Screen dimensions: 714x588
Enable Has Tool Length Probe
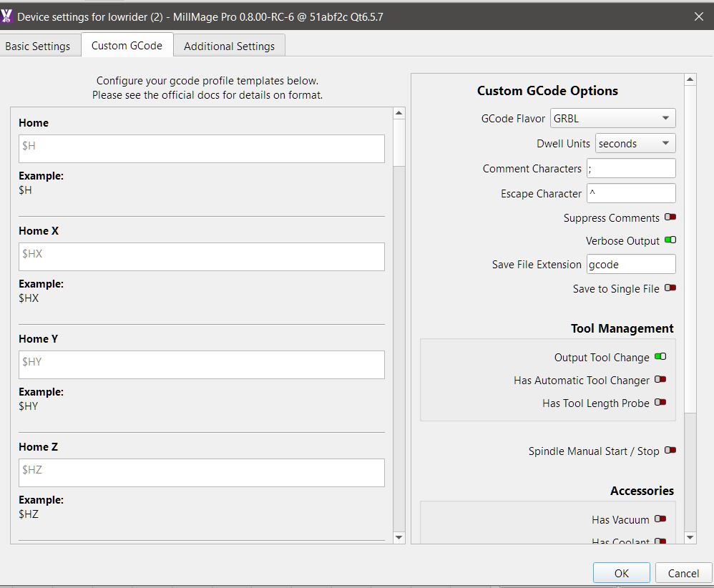(x=660, y=403)
